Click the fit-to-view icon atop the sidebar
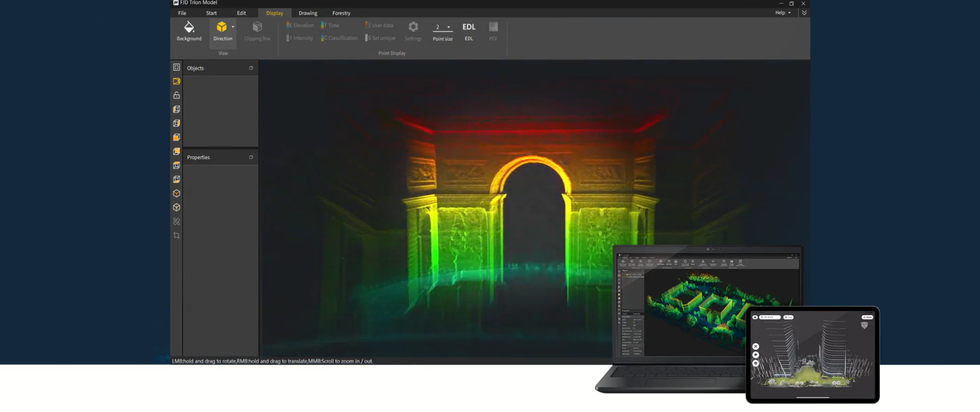The width and height of the screenshot is (980, 412). click(x=177, y=67)
